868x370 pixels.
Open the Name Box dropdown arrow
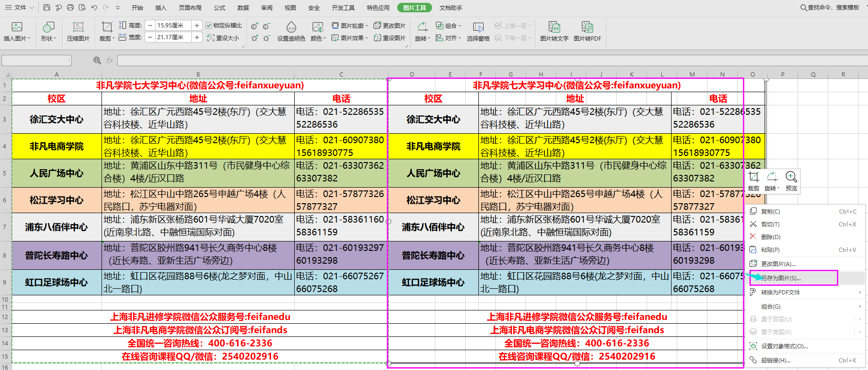click(x=69, y=60)
